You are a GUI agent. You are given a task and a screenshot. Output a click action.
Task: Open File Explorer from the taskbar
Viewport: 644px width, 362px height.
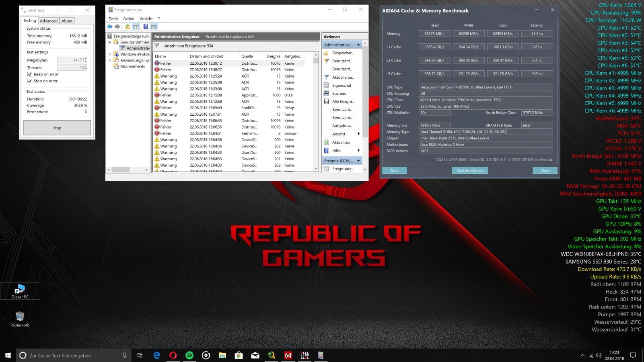point(222,355)
